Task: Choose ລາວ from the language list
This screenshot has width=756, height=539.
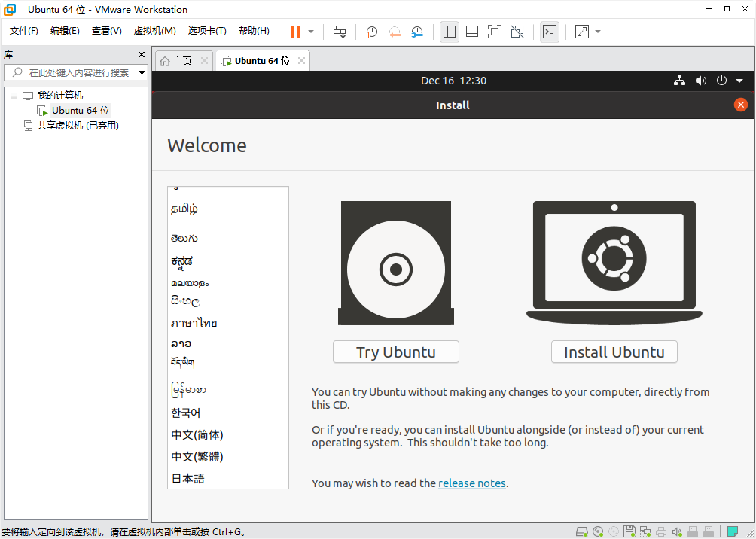Action: click(181, 344)
